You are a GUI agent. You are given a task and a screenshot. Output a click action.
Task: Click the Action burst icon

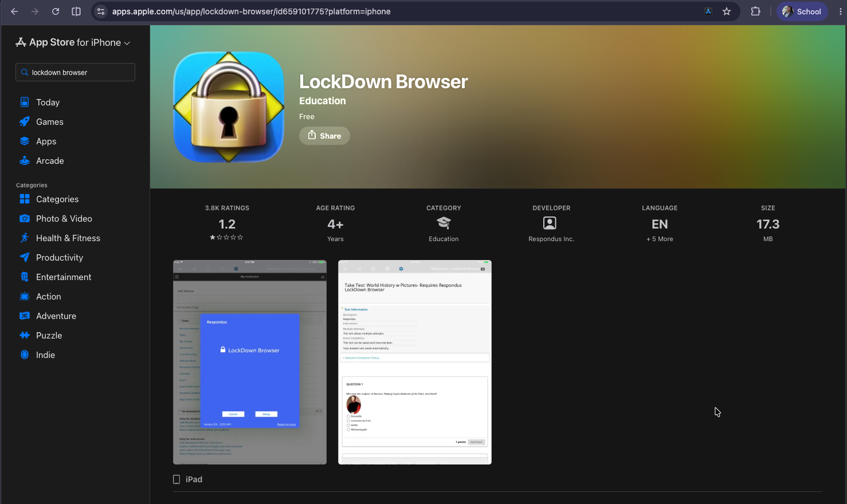point(25,296)
